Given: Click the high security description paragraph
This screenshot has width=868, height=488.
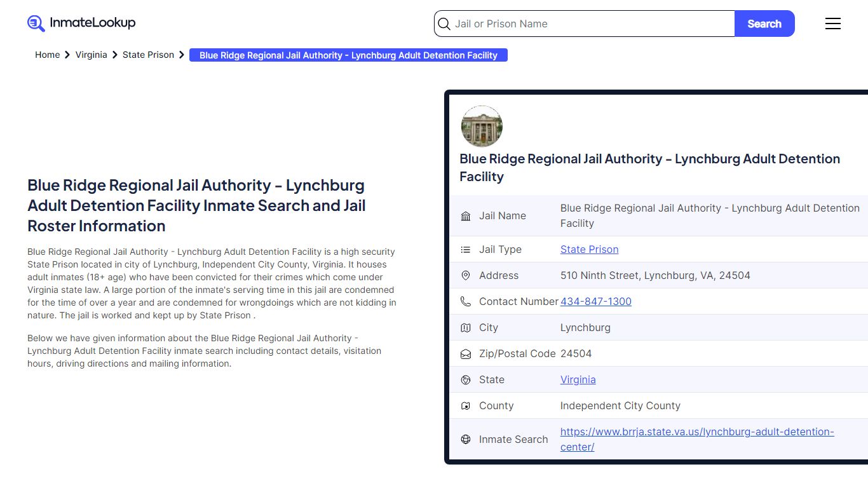Looking at the screenshot, I should click(x=212, y=283).
